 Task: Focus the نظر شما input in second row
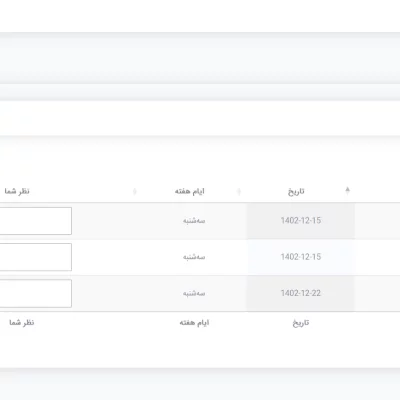(35, 257)
